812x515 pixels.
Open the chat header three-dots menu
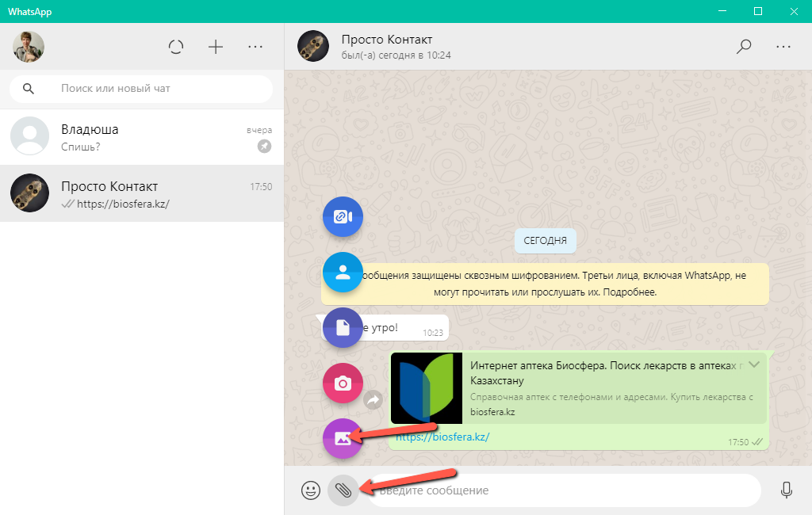tap(783, 47)
